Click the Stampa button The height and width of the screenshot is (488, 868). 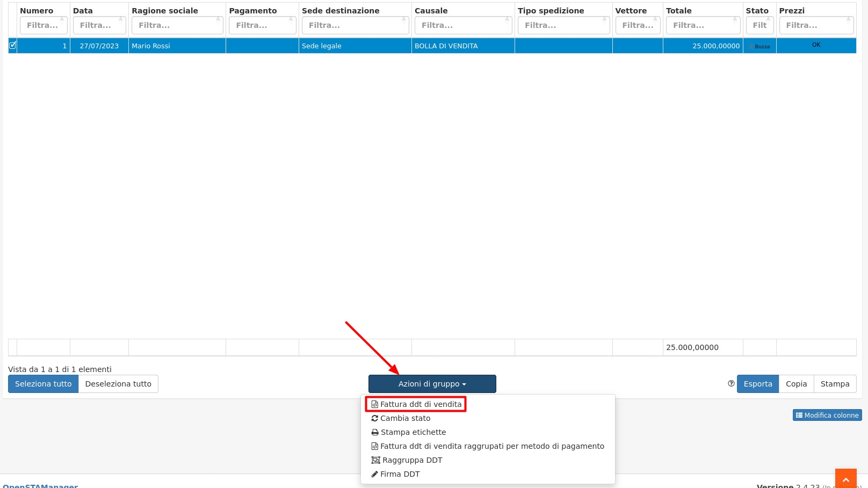pyautogui.click(x=835, y=384)
